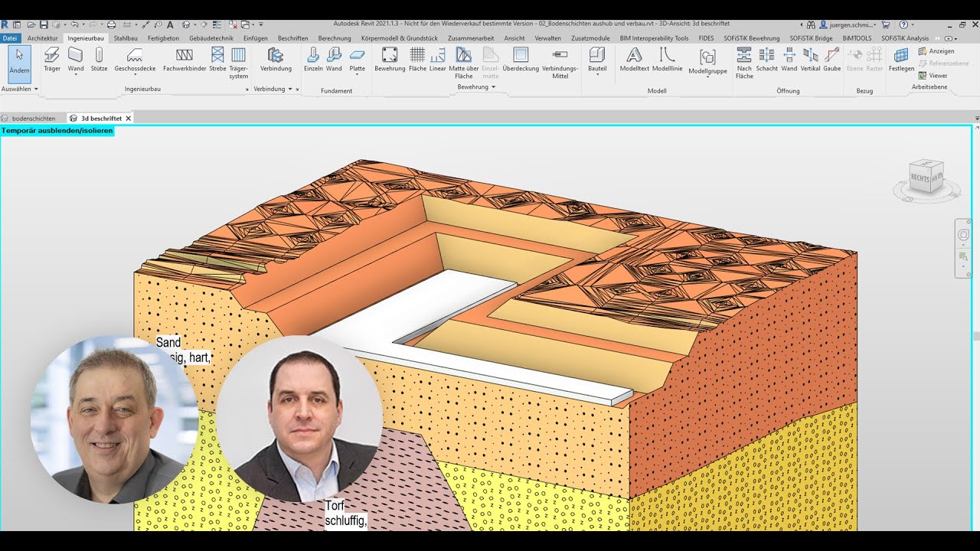The height and width of the screenshot is (551, 980).
Task: Click the undo arrow in quick access toolbar
Action: tap(74, 24)
